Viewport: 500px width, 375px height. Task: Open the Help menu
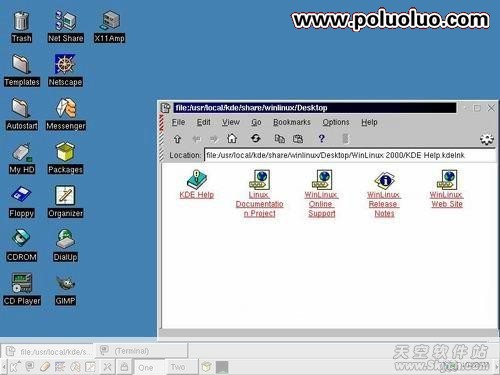click(369, 122)
